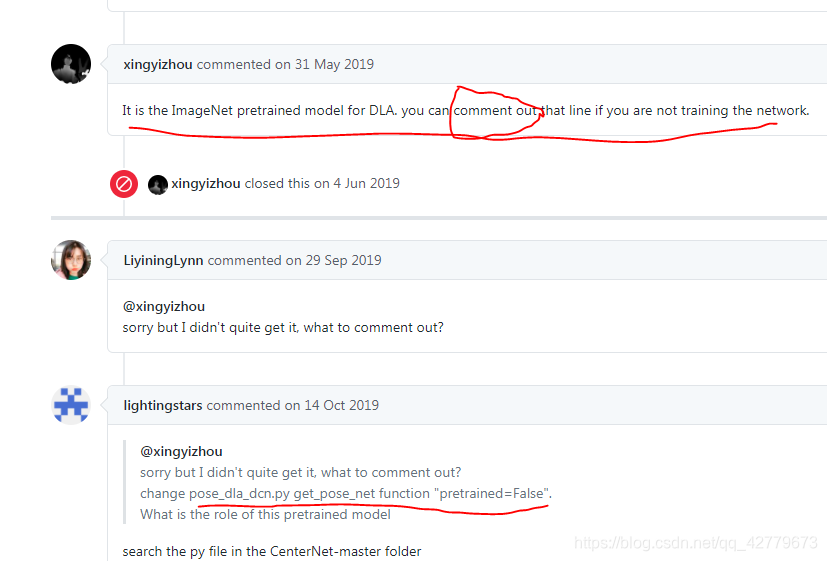Click the 'comment out' circled text

coord(495,111)
